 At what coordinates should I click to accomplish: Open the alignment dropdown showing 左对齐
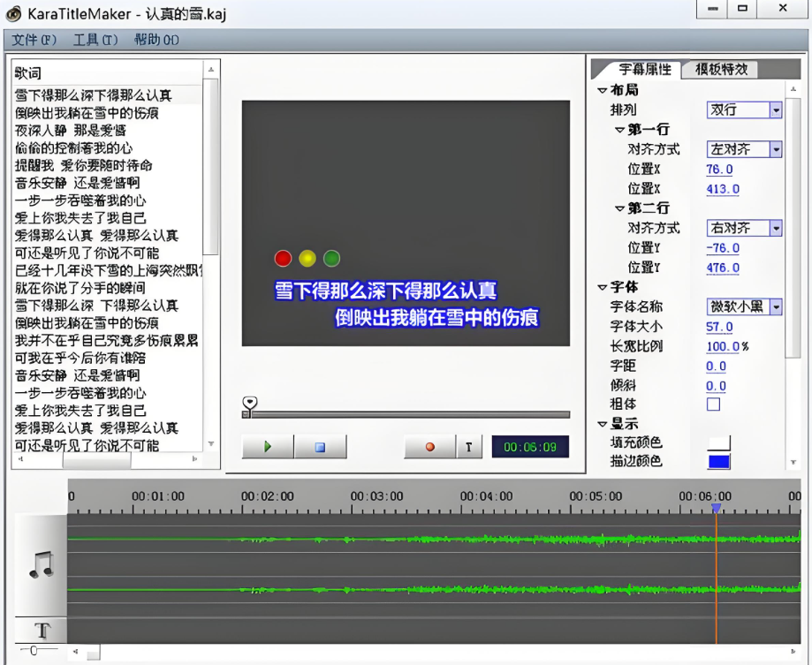[744, 149]
